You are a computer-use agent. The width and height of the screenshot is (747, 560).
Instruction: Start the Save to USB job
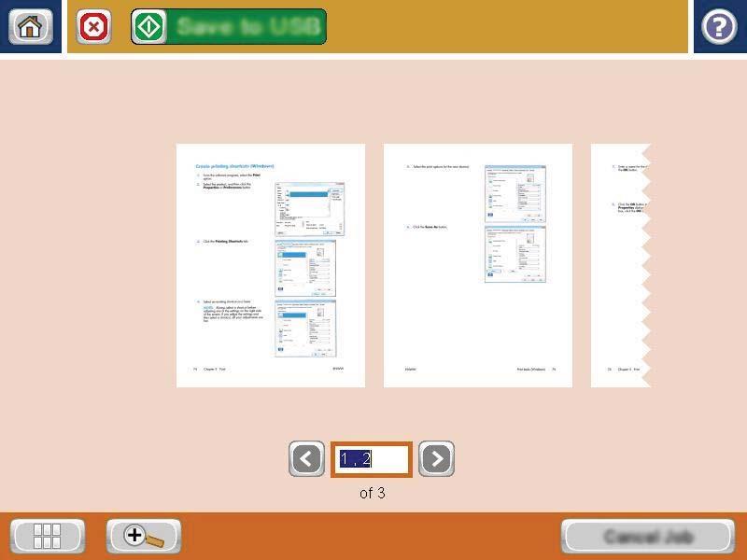(x=229, y=27)
